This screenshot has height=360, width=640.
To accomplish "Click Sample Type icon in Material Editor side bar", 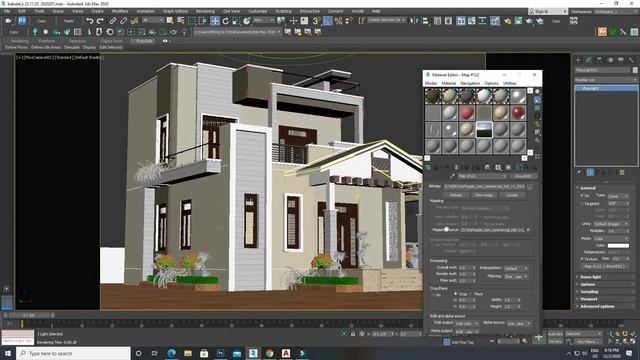I will [x=538, y=92].
